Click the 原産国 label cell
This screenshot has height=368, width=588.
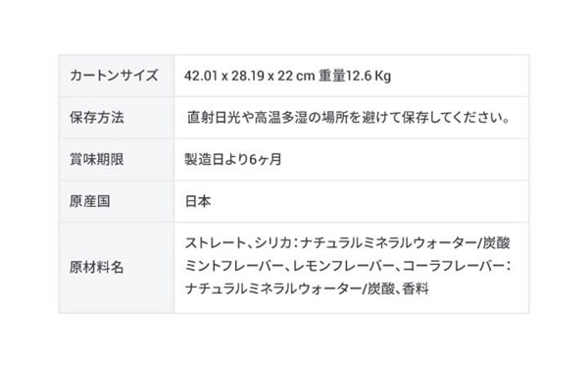tap(117, 201)
